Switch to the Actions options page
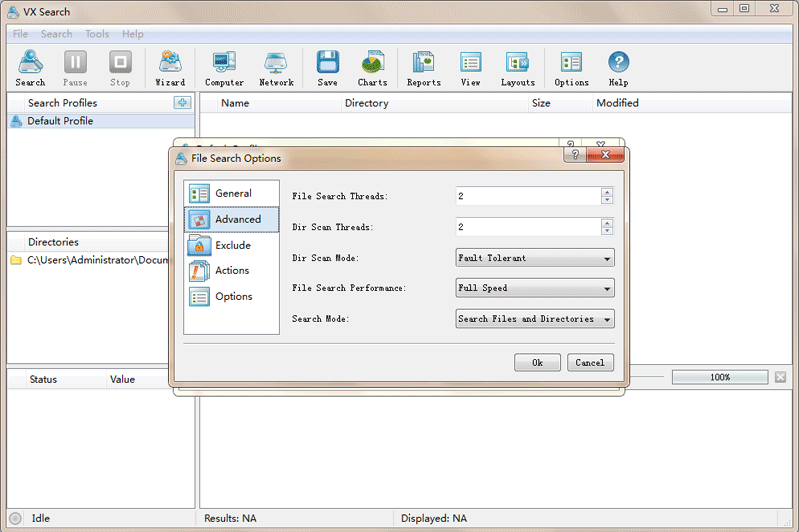 pos(232,270)
